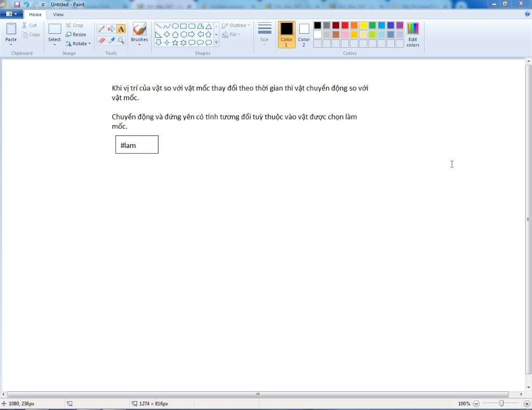532x410 pixels.
Task: Pick the Color picker eyedropper tool
Action: 111,40
